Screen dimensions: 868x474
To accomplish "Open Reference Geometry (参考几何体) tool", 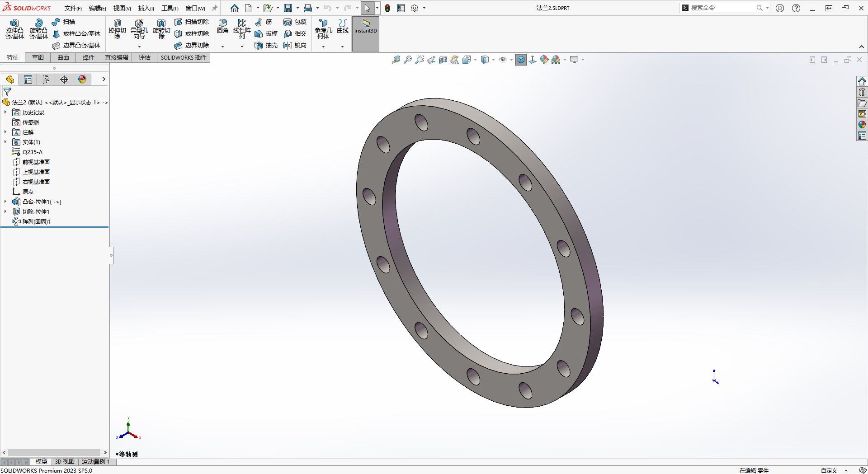I will [x=323, y=29].
